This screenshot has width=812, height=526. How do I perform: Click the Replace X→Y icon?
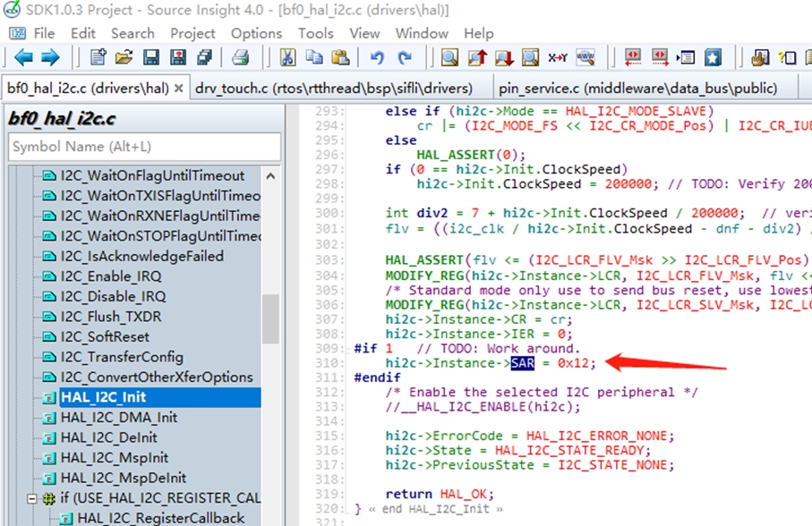click(558, 57)
